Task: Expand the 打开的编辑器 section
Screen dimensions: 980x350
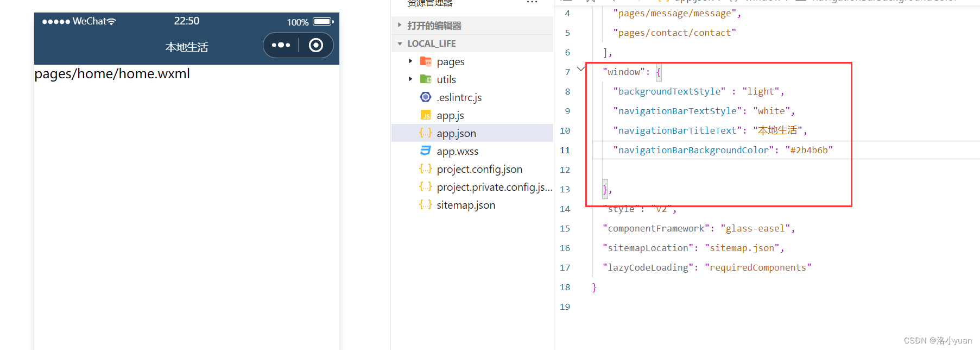Action: click(400, 26)
